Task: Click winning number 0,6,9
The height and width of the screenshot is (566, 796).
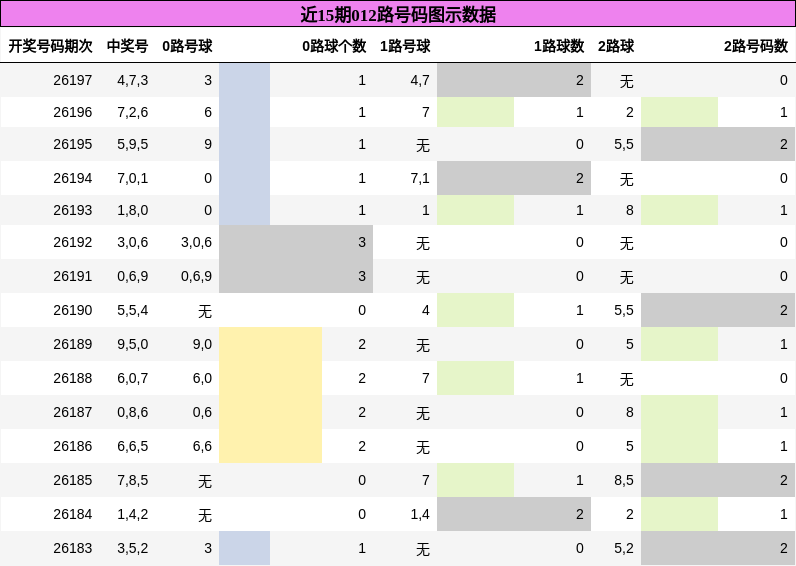Action: coord(132,276)
